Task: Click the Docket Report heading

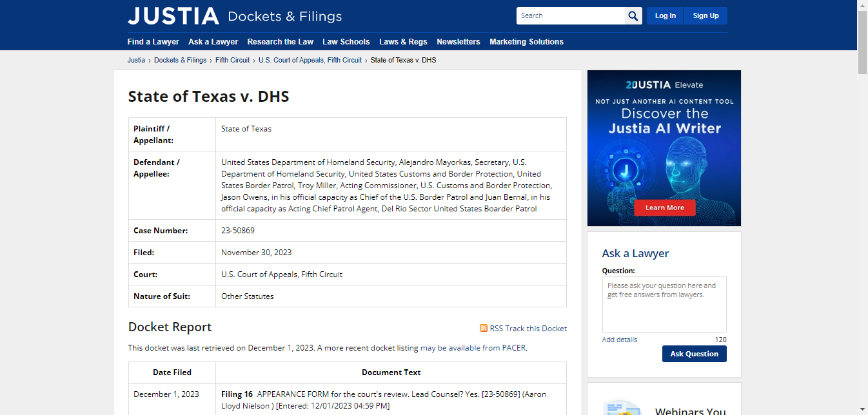Action: (170, 327)
